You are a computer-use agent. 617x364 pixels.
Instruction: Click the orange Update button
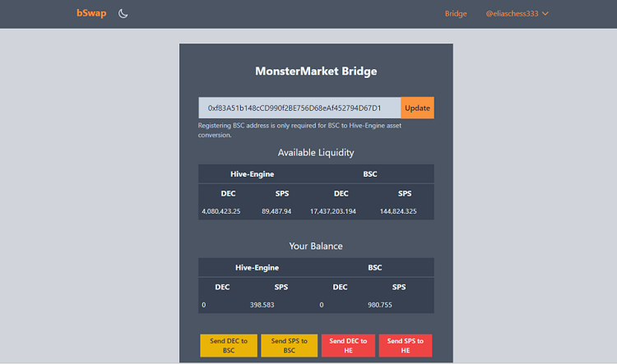[417, 108]
